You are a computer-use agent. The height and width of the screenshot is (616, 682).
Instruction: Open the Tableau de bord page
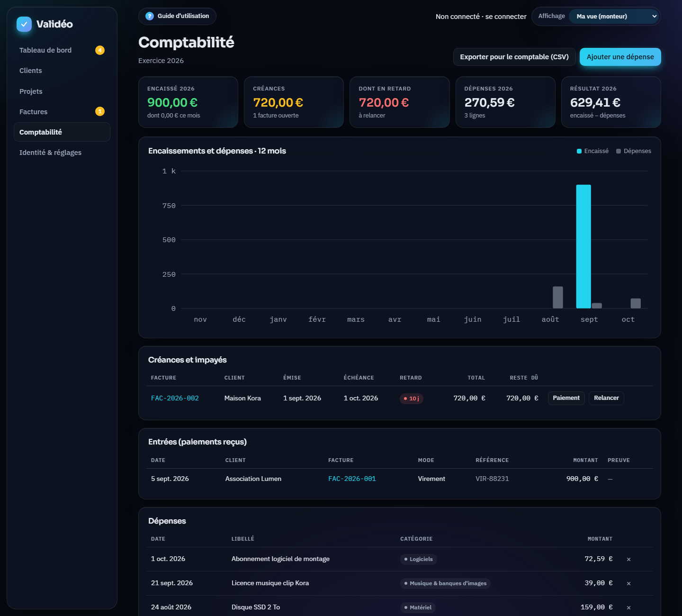(x=62, y=50)
